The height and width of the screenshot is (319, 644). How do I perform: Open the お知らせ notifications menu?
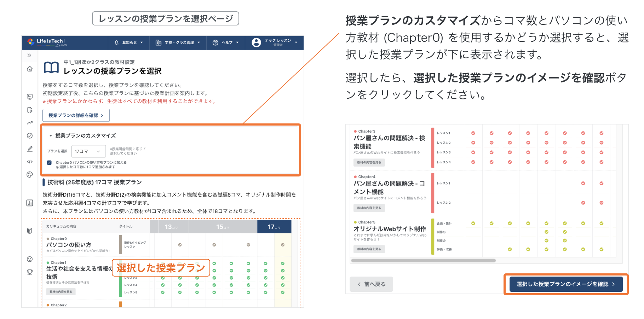point(129,42)
